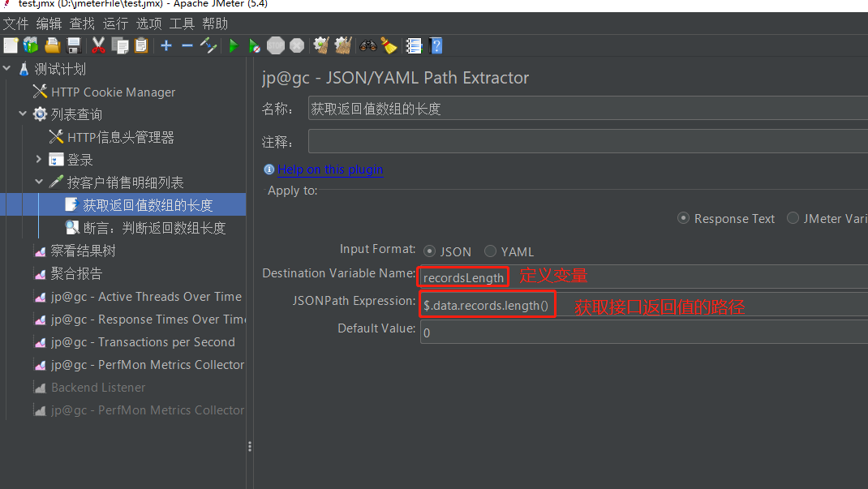This screenshot has height=489, width=868.
Task: Open the 运行 menu
Action: tap(115, 24)
